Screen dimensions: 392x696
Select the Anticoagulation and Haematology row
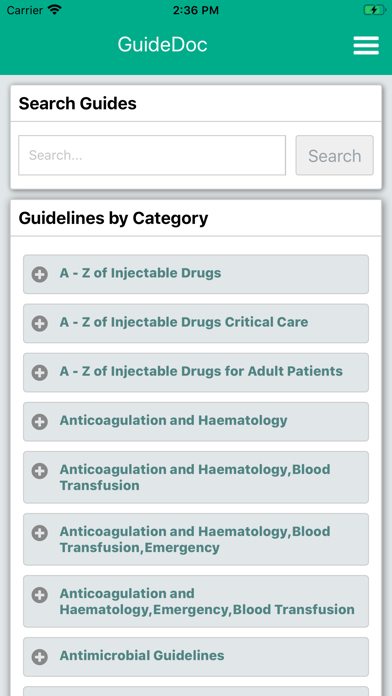coord(196,422)
